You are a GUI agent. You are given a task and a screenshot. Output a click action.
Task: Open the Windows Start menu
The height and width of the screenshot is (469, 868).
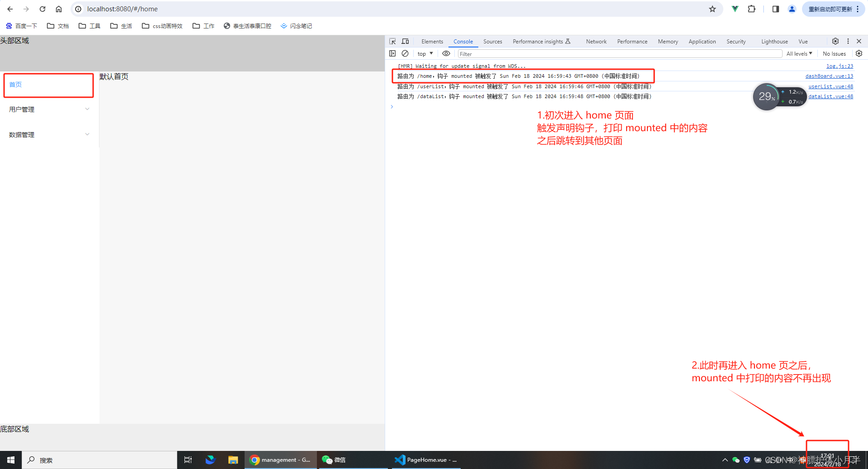point(11,460)
